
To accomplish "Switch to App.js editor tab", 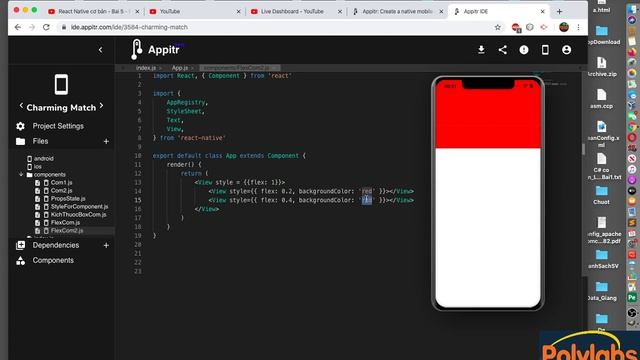I will (180, 68).
